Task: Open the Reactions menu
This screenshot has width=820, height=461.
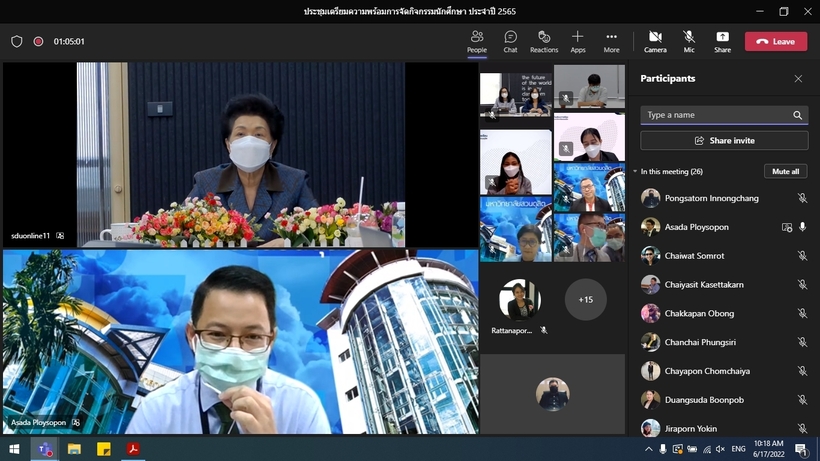Action: click(x=544, y=42)
